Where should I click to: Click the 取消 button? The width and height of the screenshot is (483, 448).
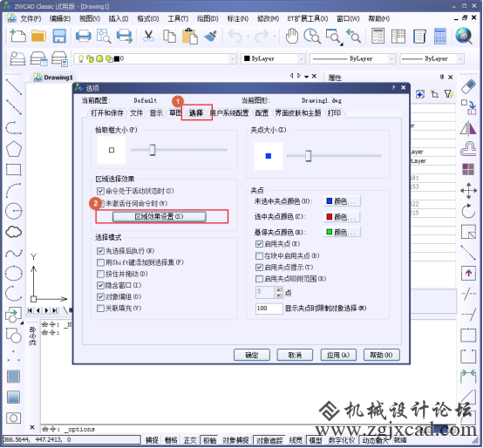295,355
